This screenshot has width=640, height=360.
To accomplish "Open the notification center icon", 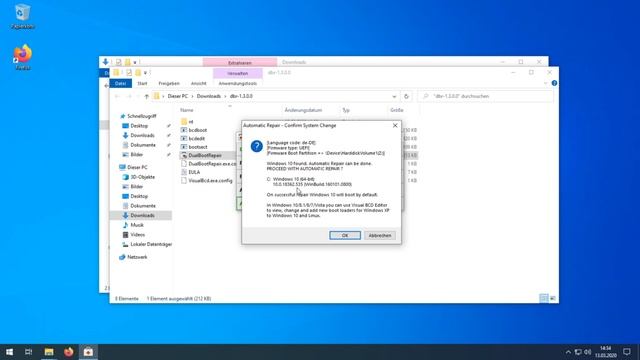I will pos(627,352).
